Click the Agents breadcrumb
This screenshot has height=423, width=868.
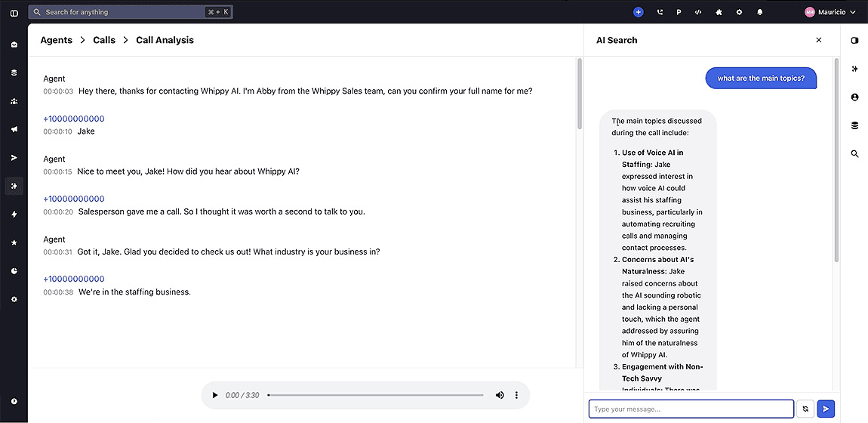[x=57, y=40]
